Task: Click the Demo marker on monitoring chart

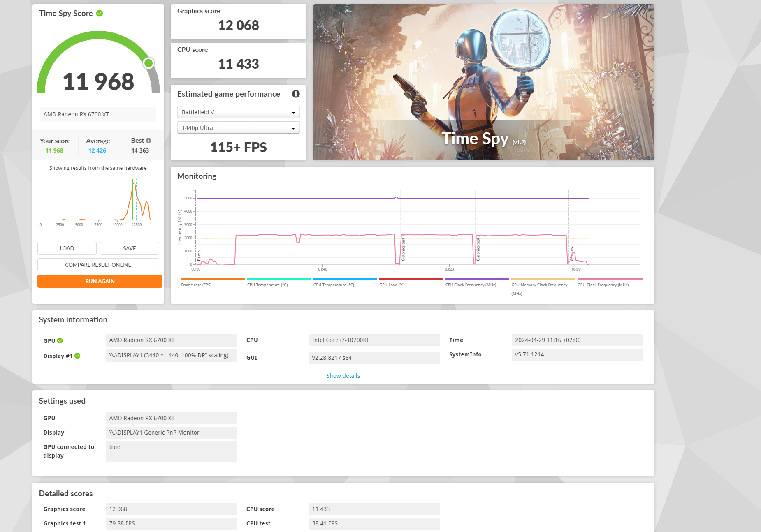Action: [x=199, y=256]
